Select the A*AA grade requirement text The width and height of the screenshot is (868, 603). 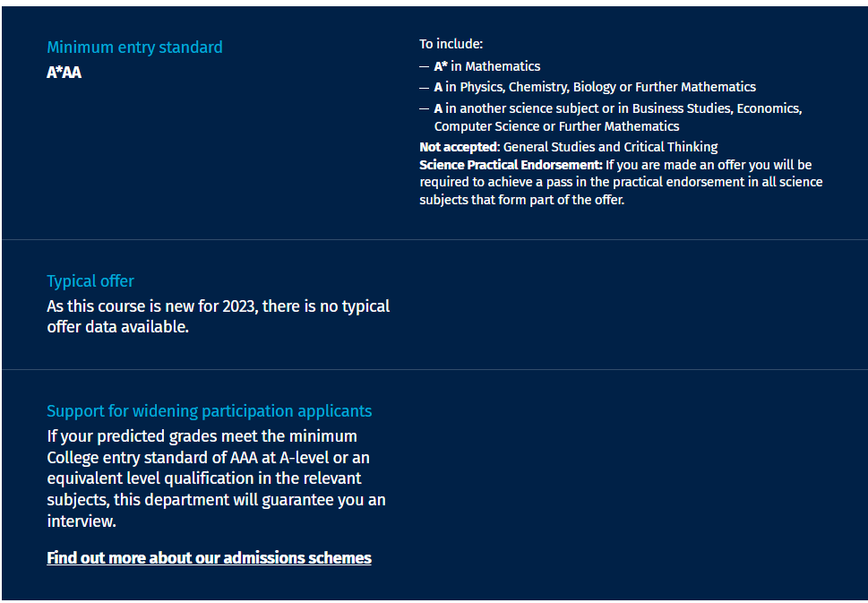click(64, 73)
